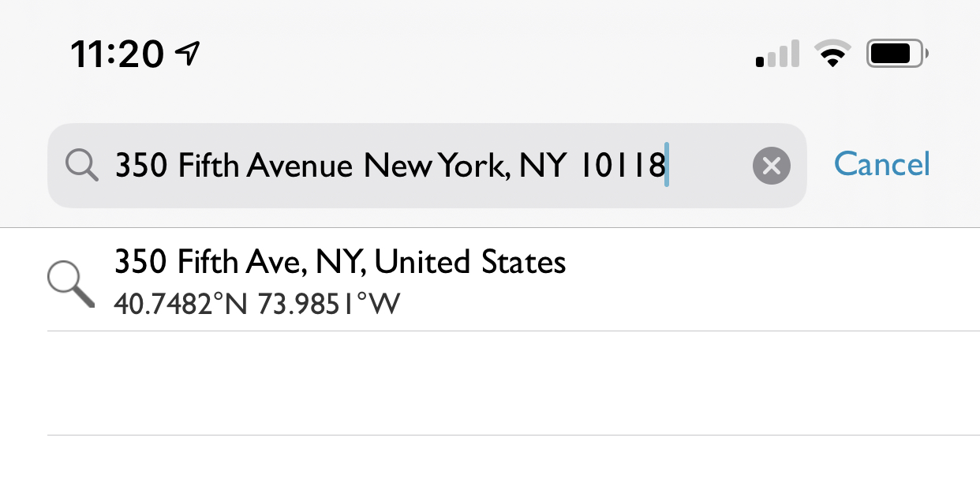This screenshot has width=980, height=486.
Task: Tap the 11:20 clock in the status bar
Action: tap(117, 54)
